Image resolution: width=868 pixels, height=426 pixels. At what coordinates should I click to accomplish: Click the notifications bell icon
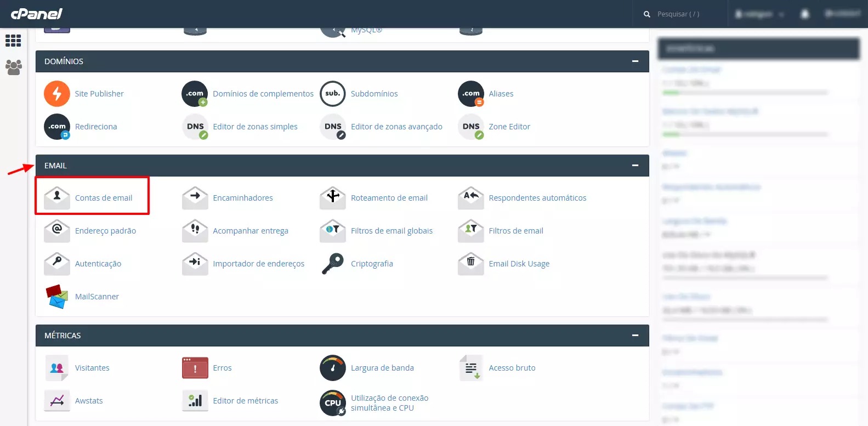[x=804, y=14]
